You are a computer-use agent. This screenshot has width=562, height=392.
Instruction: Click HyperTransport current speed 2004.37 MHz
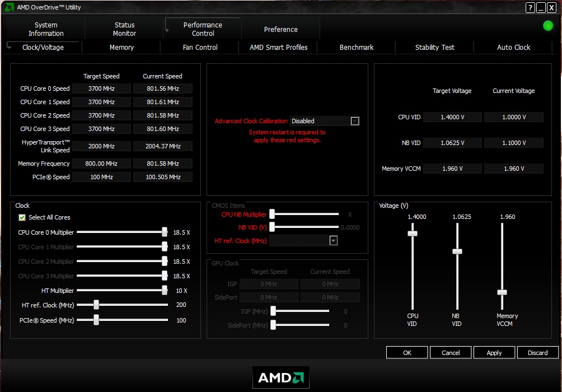point(163,146)
